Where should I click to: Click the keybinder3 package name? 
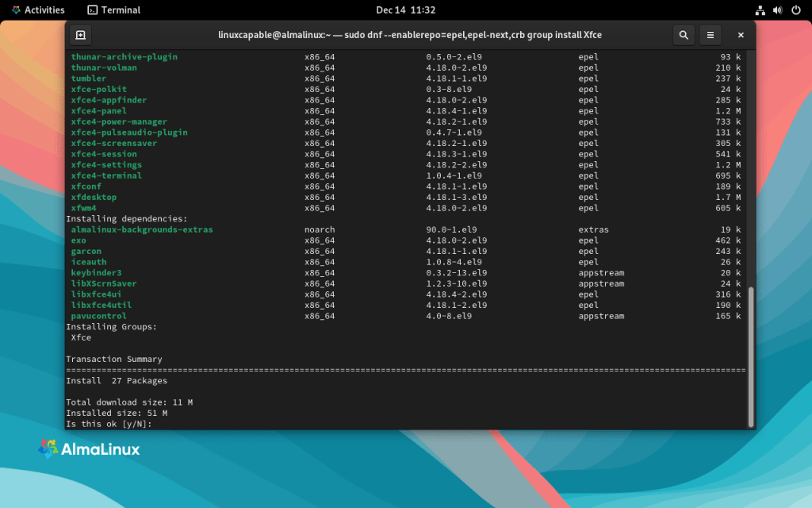96,273
